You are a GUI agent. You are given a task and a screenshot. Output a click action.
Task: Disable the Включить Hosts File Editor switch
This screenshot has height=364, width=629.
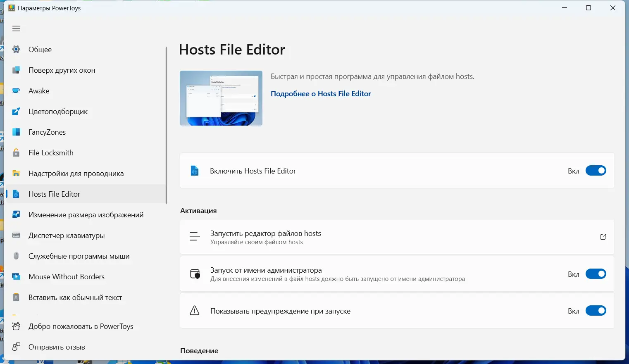[x=596, y=171]
